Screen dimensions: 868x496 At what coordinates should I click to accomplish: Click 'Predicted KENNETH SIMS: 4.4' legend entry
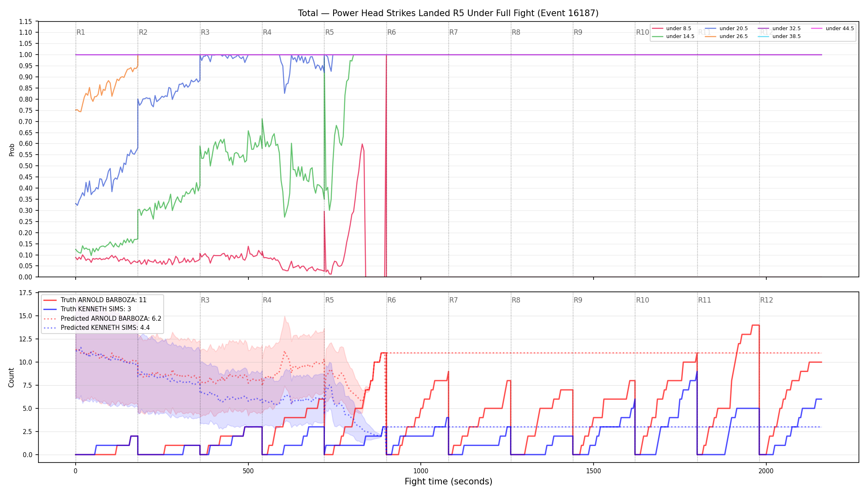(x=96, y=328)
